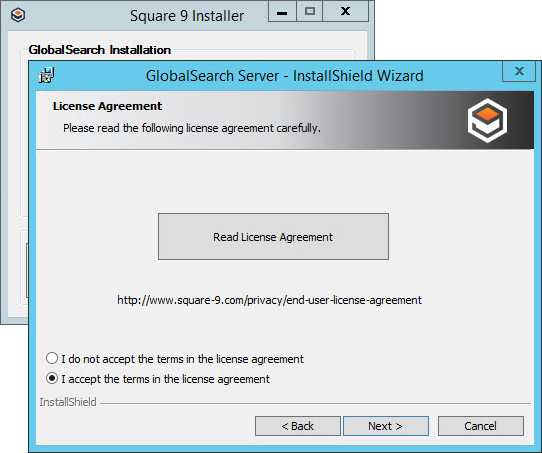This screenshot has width=542, height=453.
Task: Click the "GlobalSearch Installation" heading in background window
Action: (100, 50)
